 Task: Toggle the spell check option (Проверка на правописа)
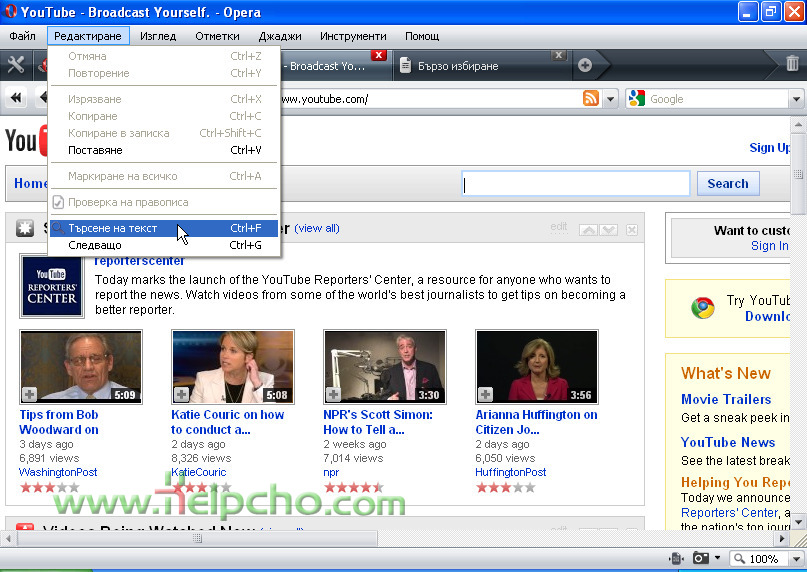[127, 202]
